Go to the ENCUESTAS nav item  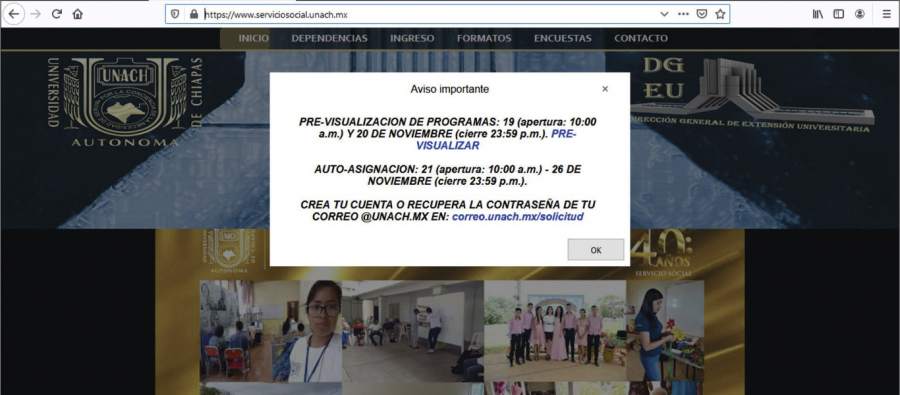[562, 38]
